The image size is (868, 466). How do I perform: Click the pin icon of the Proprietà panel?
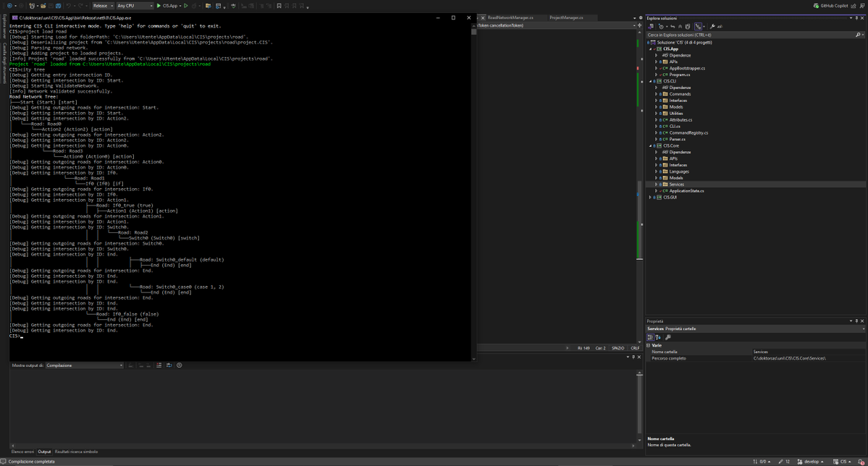click(x=856, y=321)
